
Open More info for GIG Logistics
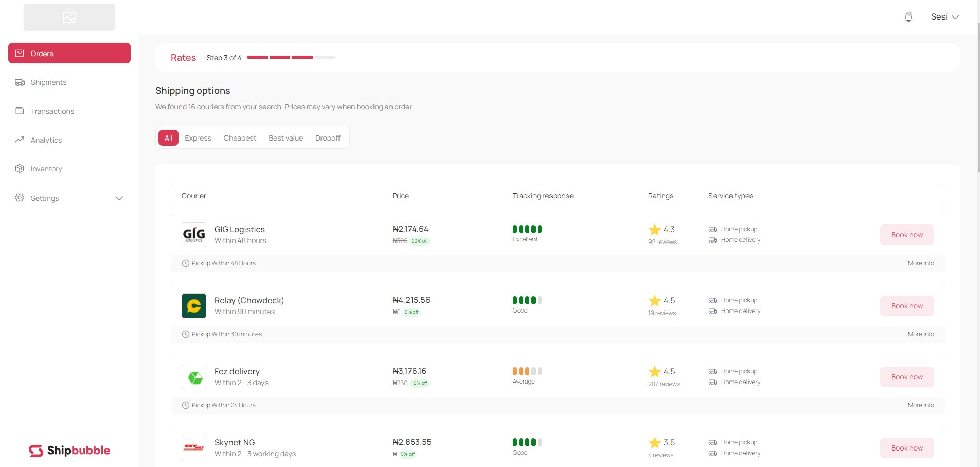(921, 263)
